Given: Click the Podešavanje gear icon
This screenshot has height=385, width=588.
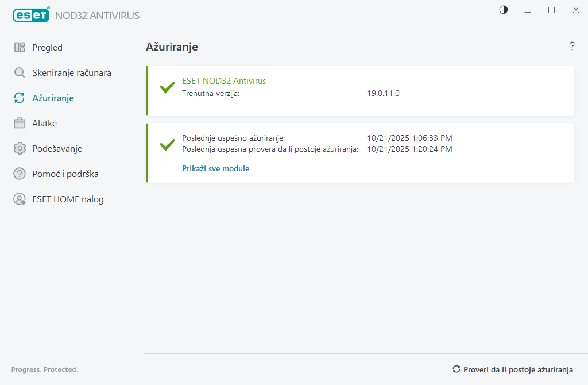Looking at the screenshot, I should tap(20, 149).
